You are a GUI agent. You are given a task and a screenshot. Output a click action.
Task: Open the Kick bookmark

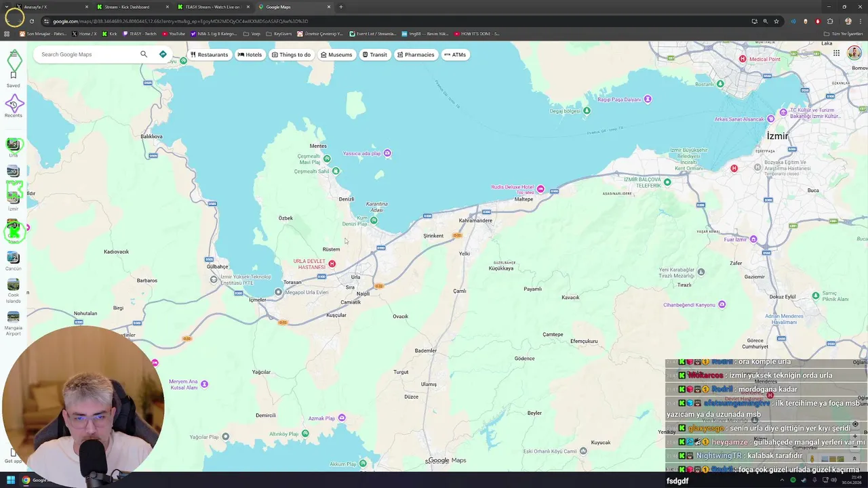(x=110, y=33)
